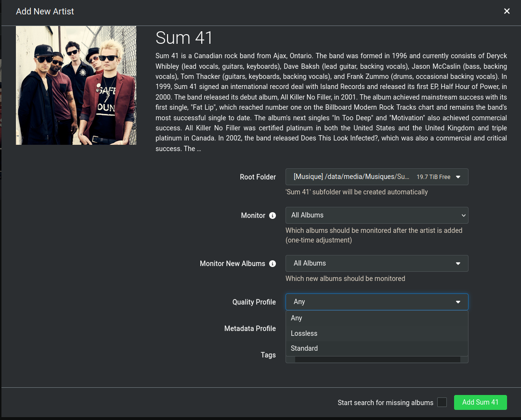Open the Root Folder path dropdown
This screenshot has width=521, height=420.
pyautogui.click(x=352, y=177)
